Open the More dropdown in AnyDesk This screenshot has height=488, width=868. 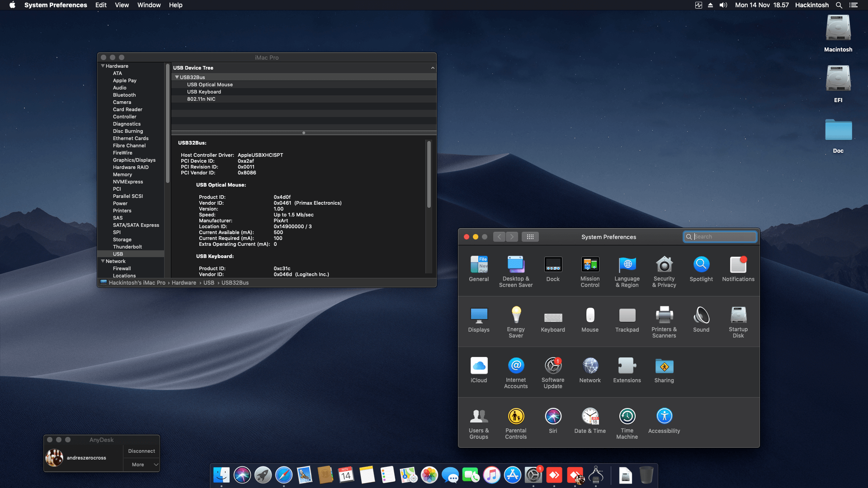(142, 465)
